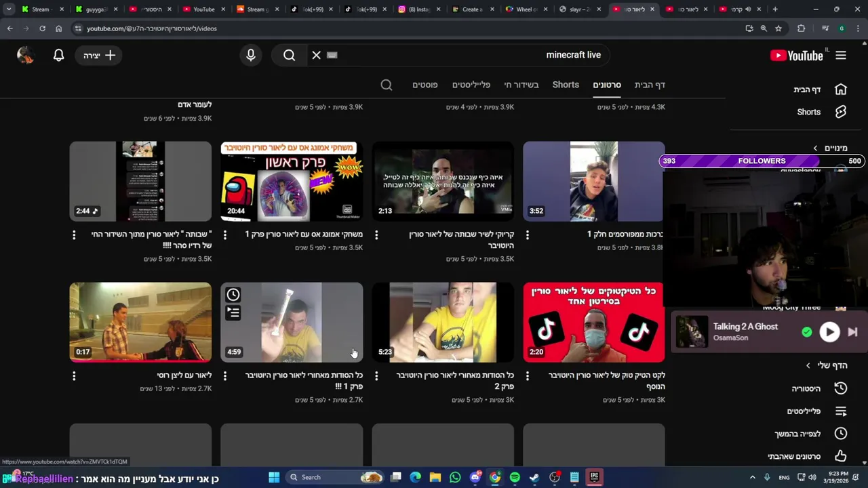This screenshot has height=488, width=868.
Task: Run search with magnifier icon
Action: (x=290, y=56)
